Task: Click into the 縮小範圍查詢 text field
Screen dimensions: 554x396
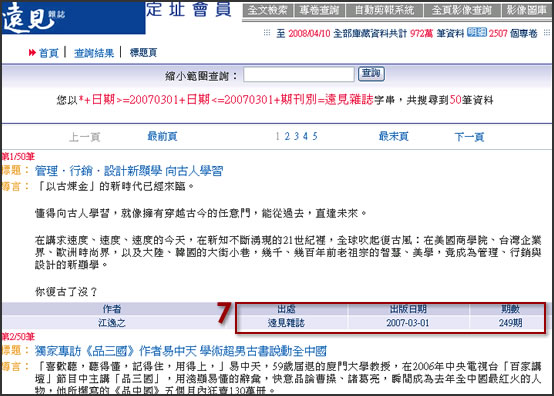Action: click(299, 74)
